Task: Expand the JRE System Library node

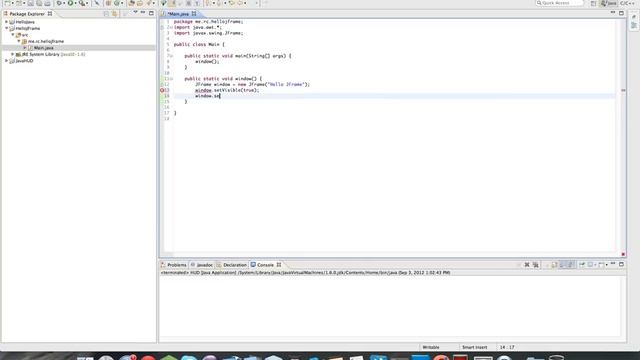Action: coord(13,54)
